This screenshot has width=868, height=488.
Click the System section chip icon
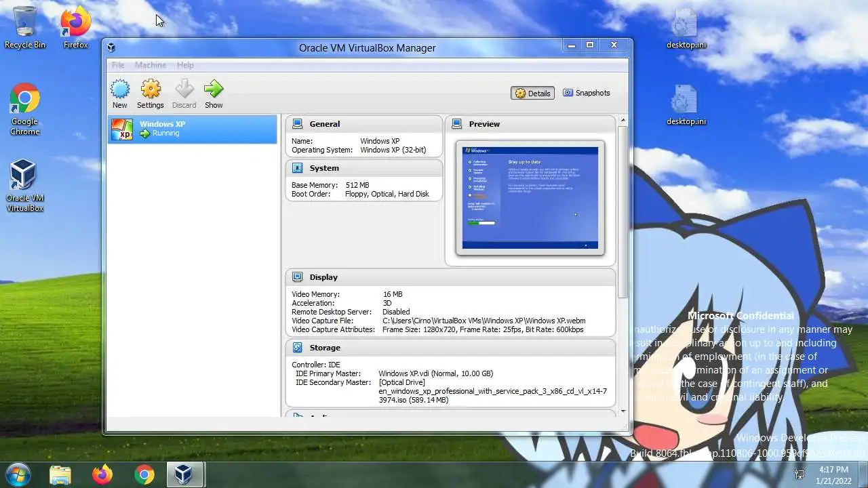click(297, 168)
